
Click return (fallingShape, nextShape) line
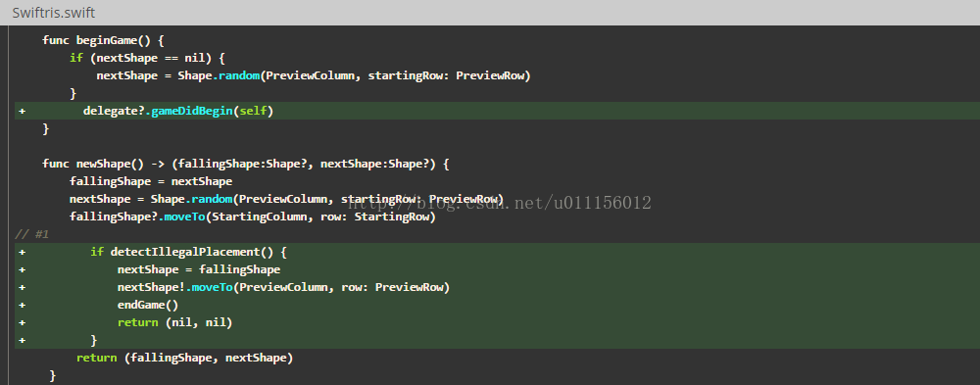coord(184,358)
